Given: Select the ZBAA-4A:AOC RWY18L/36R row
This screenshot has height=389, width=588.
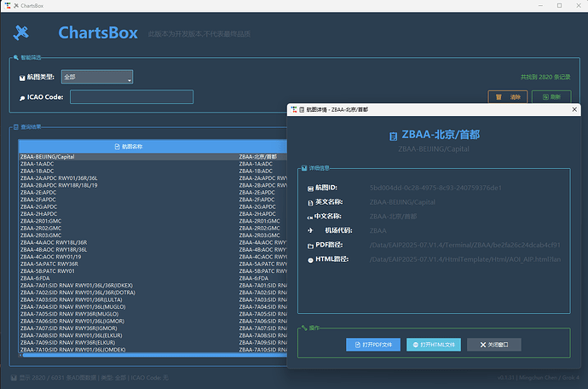Looking at the screenshot, I should pyautogui.click(x=128, y=242).
